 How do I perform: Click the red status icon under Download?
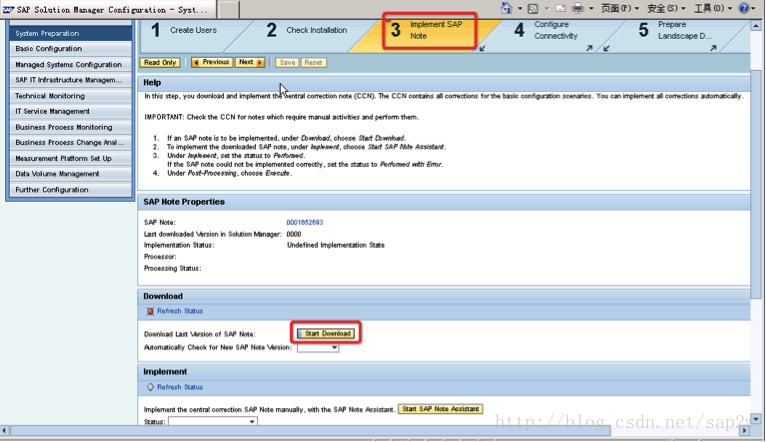pos(150,311)
